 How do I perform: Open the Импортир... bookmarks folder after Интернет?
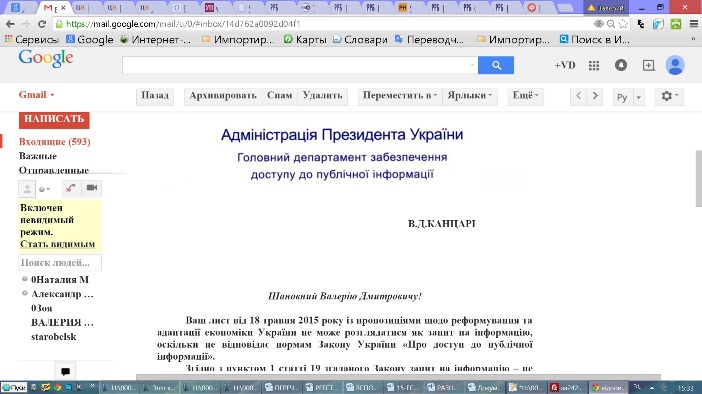(238, 40)
